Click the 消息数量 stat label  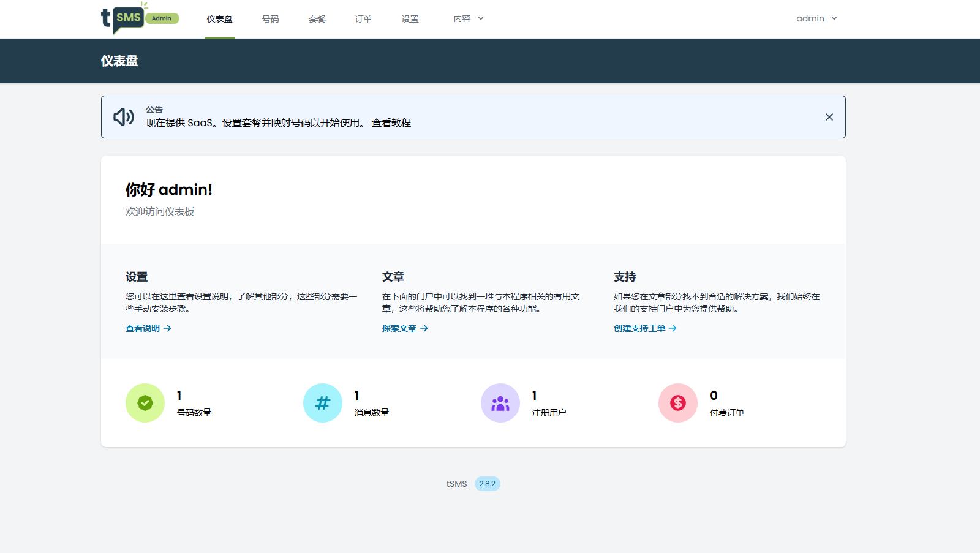coord(372,413)
